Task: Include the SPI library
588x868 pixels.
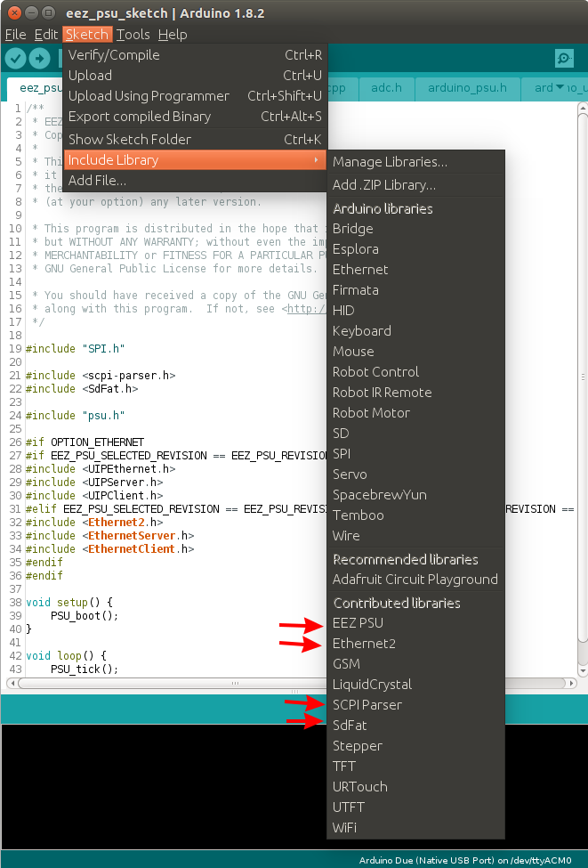Action: click(416, 454)
